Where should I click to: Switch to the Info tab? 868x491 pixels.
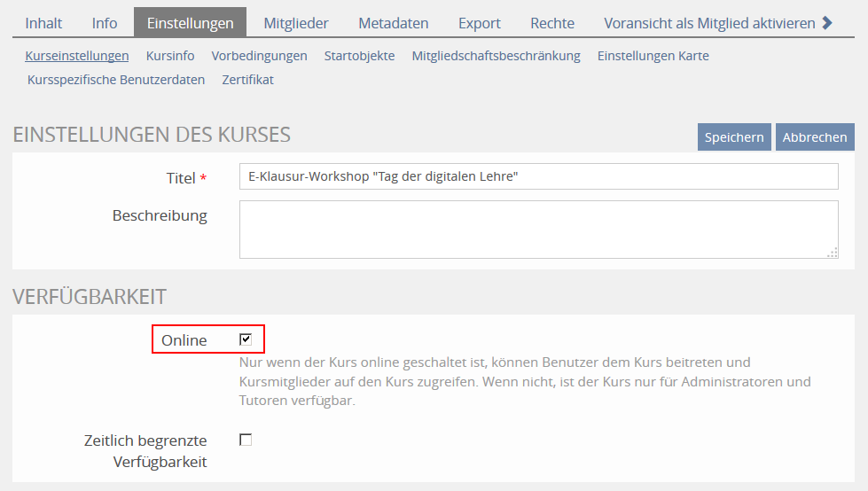pyautogui.click(x=104, y=23)
